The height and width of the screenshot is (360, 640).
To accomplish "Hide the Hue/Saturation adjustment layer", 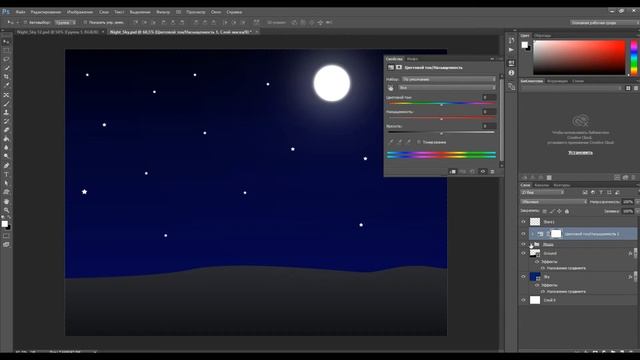I will (523, 234).
